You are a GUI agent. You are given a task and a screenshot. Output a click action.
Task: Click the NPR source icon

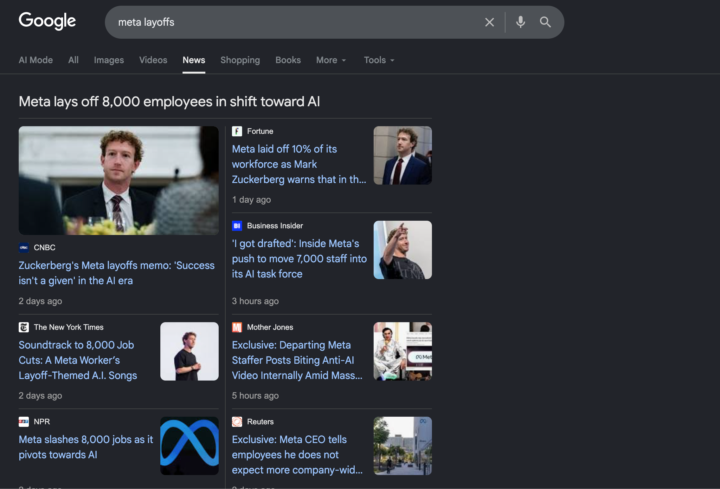click(x=23, y=422)
